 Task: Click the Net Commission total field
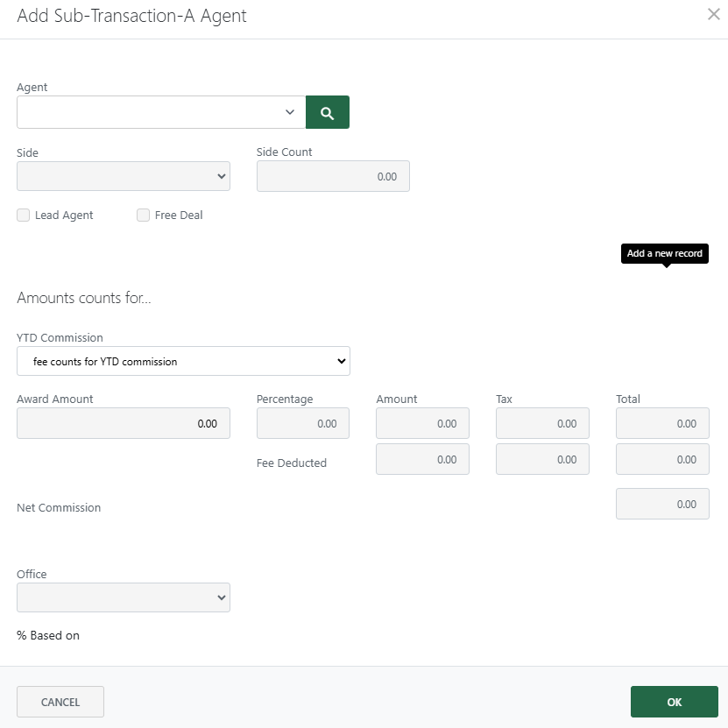click(x=662, y=504)
